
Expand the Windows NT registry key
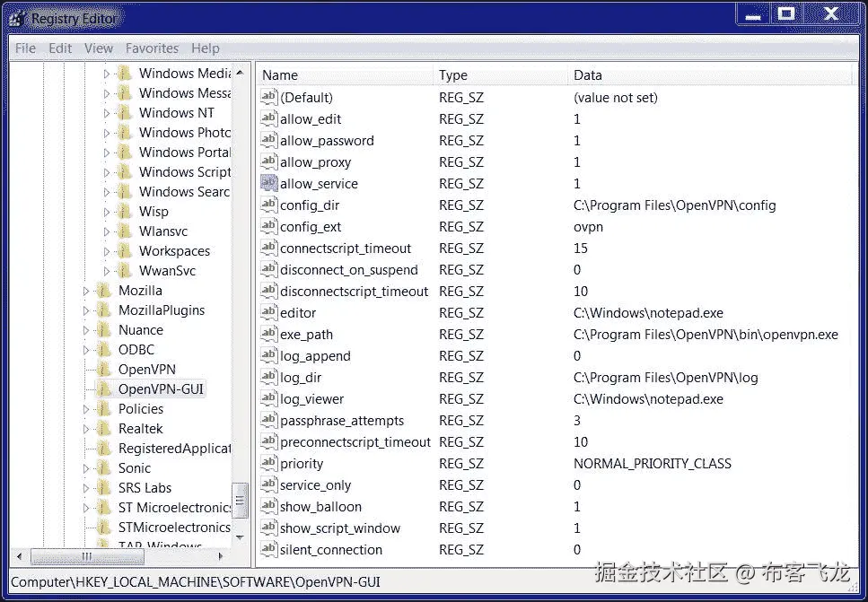click(107, 113)
